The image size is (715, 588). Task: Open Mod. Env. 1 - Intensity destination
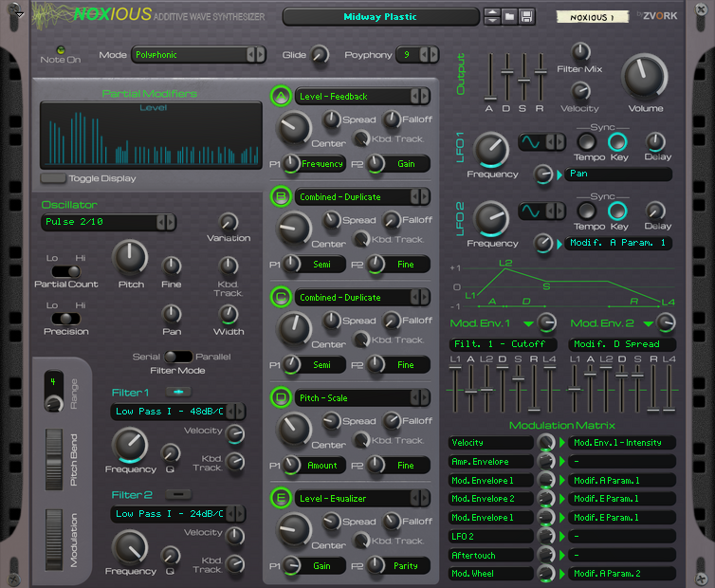point(622,443)
